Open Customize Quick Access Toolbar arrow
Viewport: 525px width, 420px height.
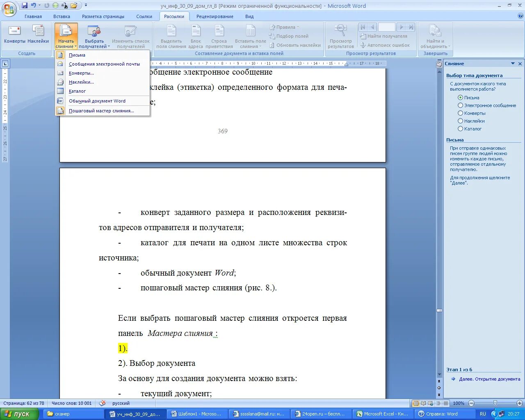pyautogui.click(x=86, y=6)
